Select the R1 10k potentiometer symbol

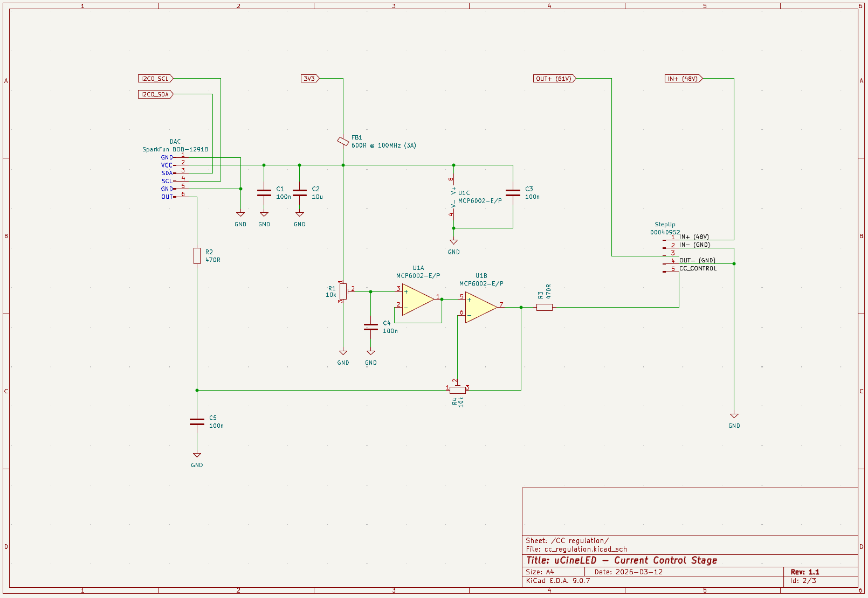coord(343,291)
